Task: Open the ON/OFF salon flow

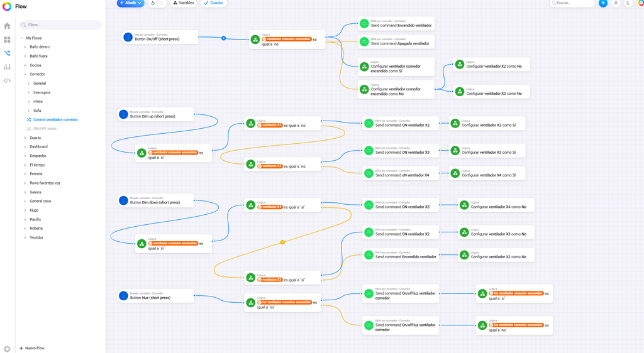Action: click(45, 129)
